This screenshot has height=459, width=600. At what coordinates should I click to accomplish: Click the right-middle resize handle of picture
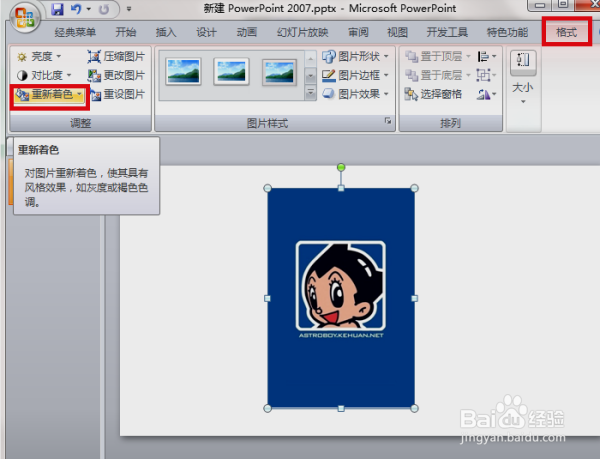(x=414, y=298)
